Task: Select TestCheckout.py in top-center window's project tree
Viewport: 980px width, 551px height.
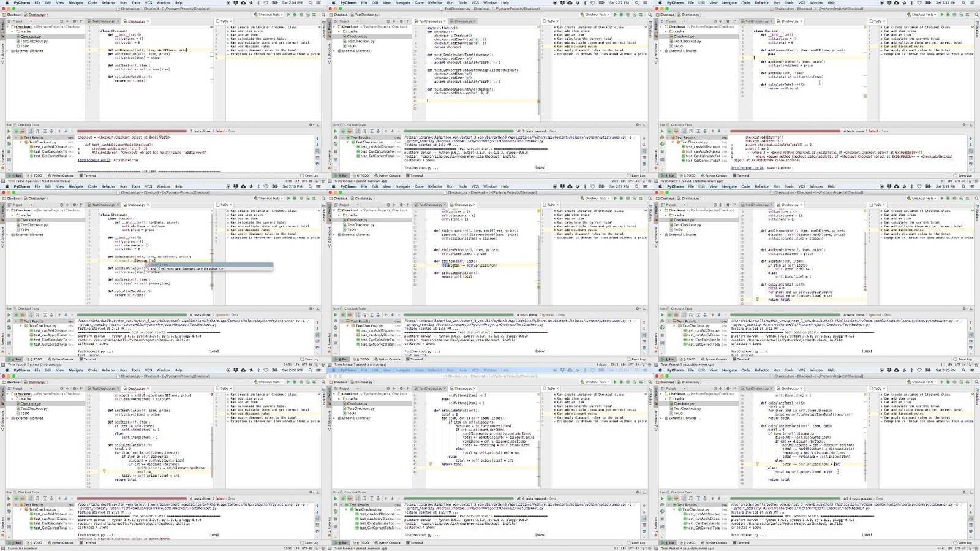Action: coord(361,41)
